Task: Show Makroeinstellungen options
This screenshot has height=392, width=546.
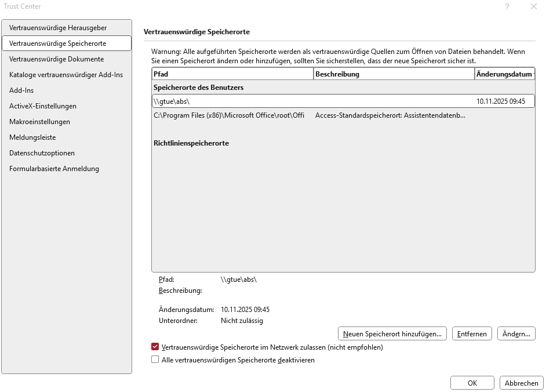Action: pos(39,122)
